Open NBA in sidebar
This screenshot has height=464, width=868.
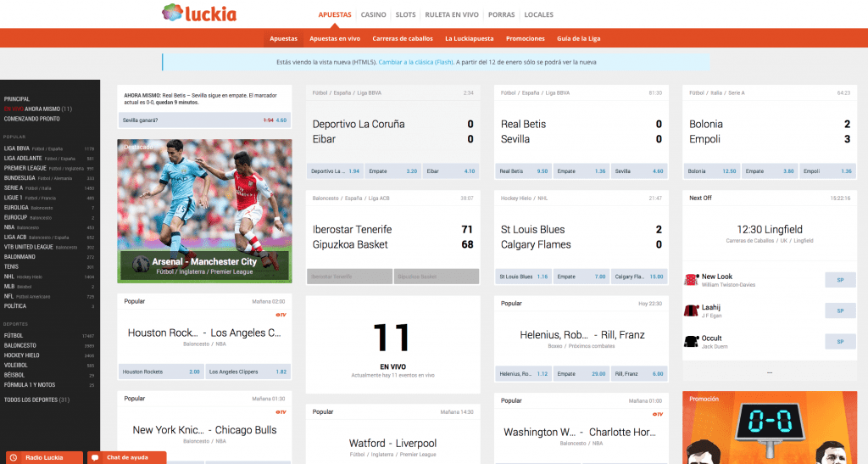tap(48, 227)
